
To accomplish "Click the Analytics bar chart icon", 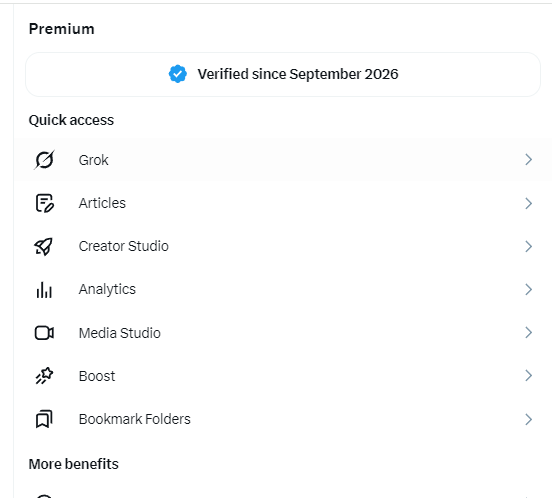I will pyautogui.click(x=44, y=290).
